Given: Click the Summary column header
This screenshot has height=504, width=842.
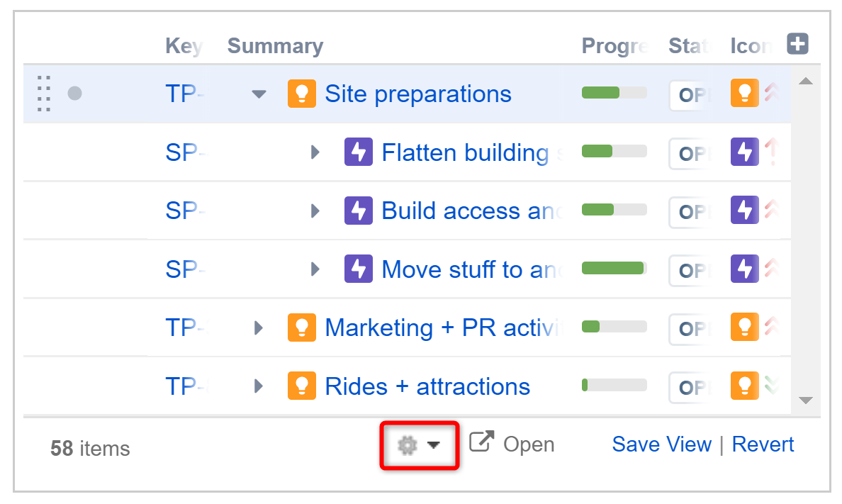Looking at the screenshot, I should pos(275,45).
